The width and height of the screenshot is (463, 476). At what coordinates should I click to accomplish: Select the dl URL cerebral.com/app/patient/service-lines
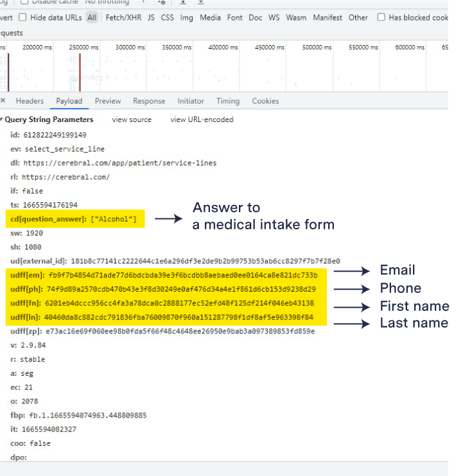click(120, 163)
